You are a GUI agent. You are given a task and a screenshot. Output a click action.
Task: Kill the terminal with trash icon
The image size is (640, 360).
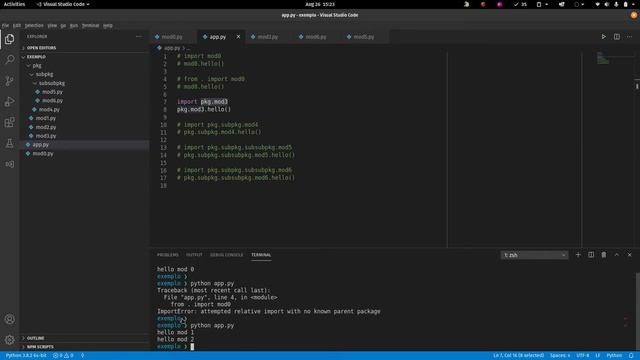click(x=604, y=255)
